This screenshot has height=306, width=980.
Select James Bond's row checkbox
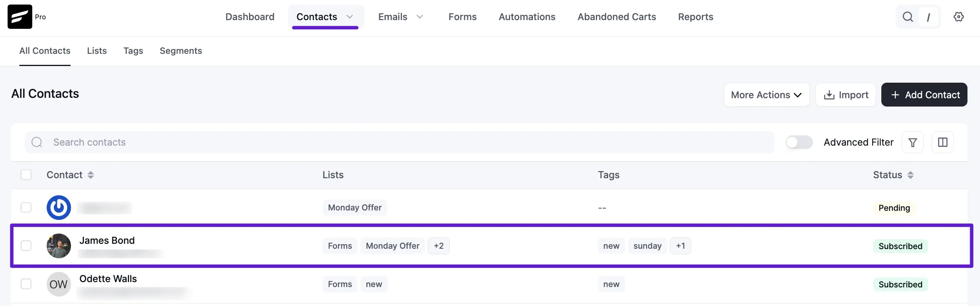pyautogui.click(x=26, y=246)
